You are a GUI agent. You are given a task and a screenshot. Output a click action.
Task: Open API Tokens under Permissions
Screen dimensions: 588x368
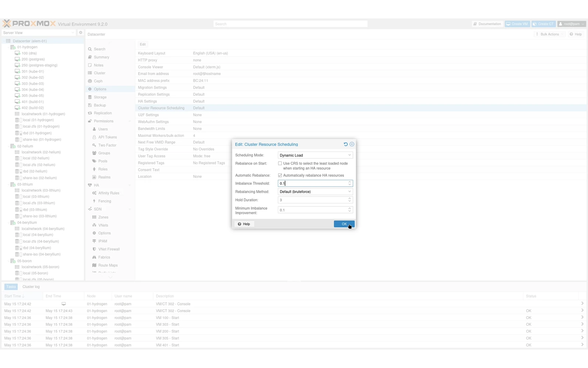(x=107, y=137)
